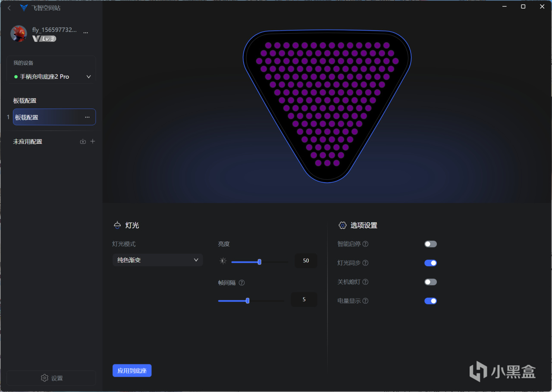Disable the 灯光同步 toggle
This screenshot has height=392, width=552.
[x=430, y=263]
